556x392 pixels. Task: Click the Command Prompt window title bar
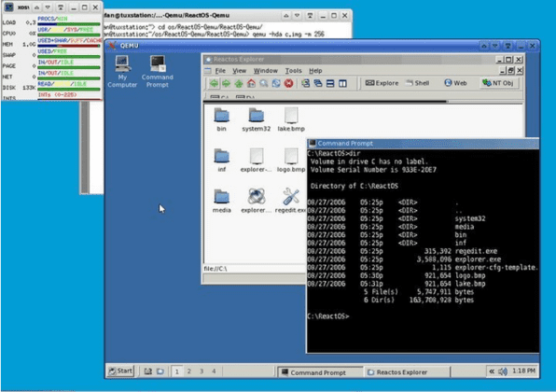tap(423, 144)
